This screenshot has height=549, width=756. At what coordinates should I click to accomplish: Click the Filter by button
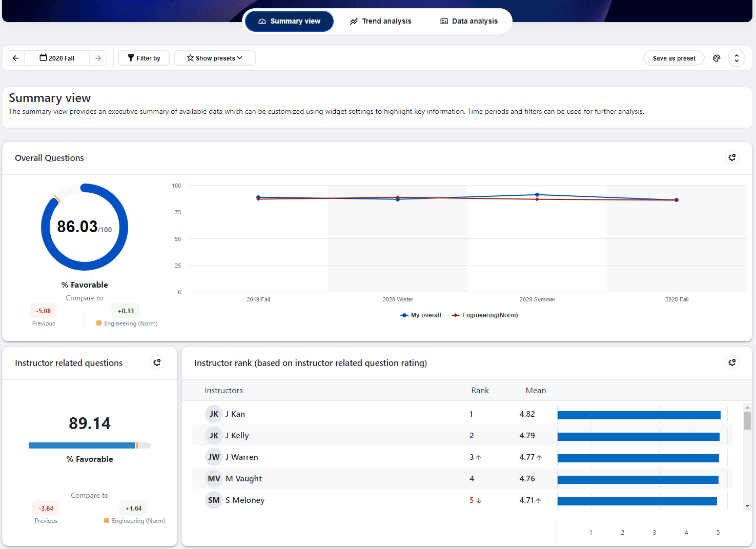(144, 58)
